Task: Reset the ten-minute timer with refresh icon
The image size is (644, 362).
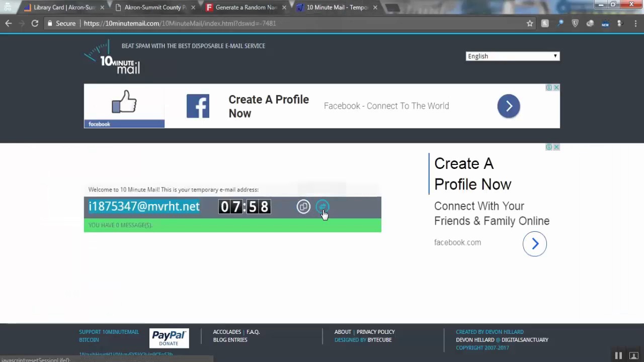Action: click(x=323, y=207)
